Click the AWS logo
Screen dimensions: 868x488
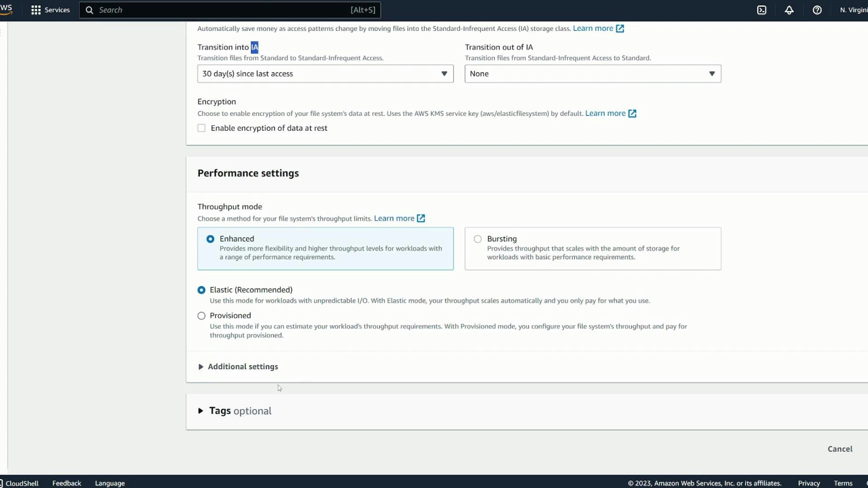(x=7, y=9)
